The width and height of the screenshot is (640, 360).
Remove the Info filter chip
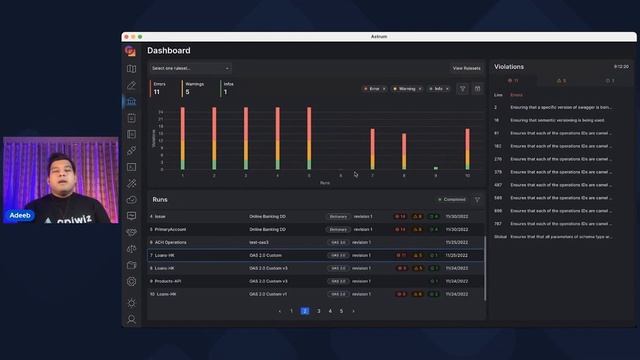pyautogui.click(x=447, y=89)
